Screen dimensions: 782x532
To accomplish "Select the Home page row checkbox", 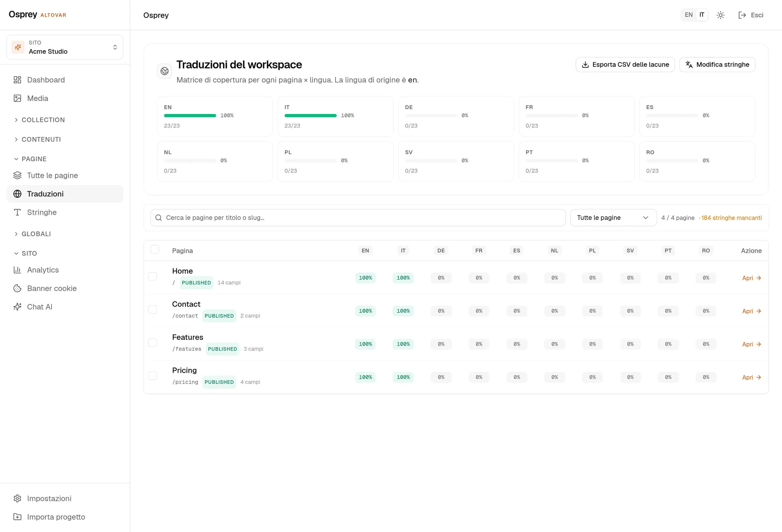I will point(153,276).
